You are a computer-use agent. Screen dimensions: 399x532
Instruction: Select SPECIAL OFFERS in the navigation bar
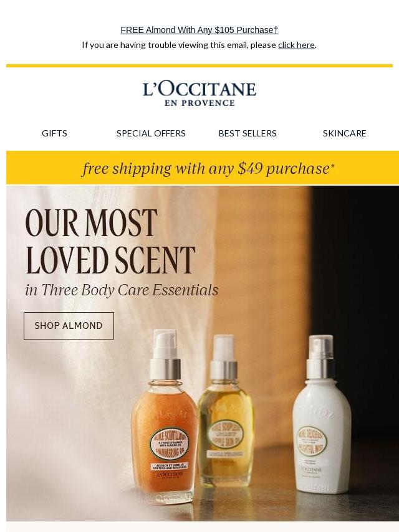[151, 133]
